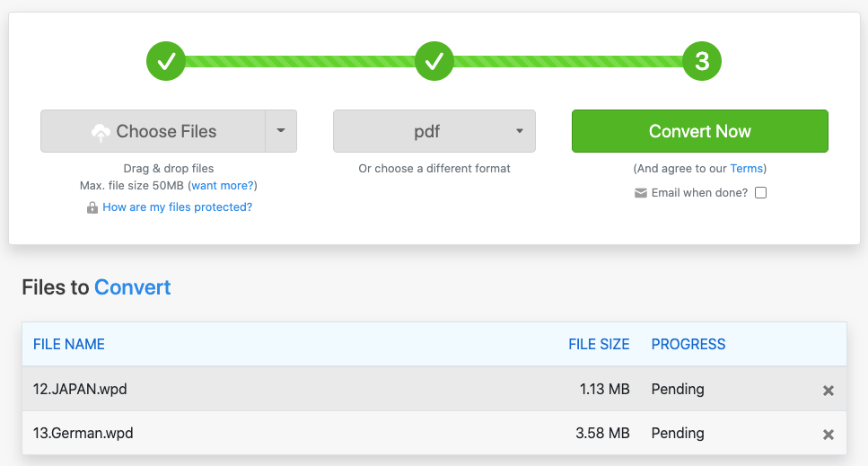This screenshot has width=868, height=466.
Task: Sort by the FILE NAME column header
Action: click(69, 344)
